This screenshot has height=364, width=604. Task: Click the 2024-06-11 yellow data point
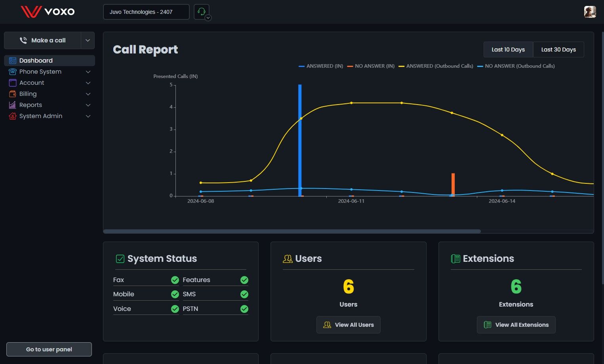[351, 103]
